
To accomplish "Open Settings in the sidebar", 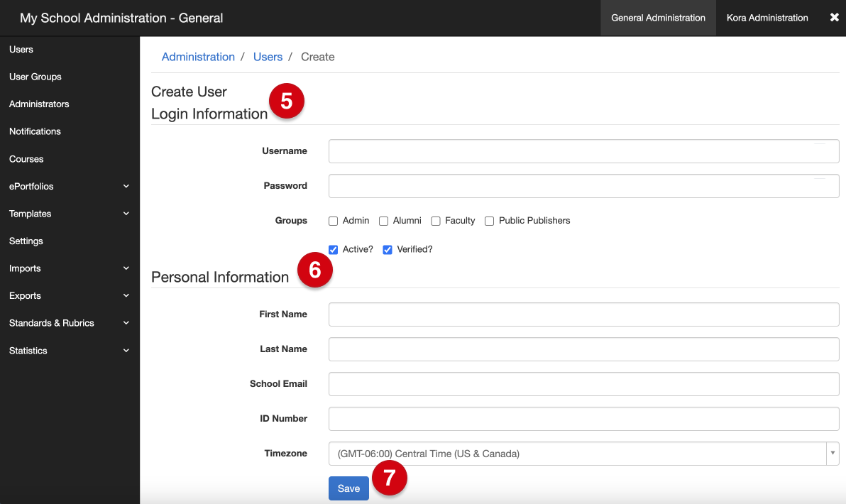I will [26, 241].
